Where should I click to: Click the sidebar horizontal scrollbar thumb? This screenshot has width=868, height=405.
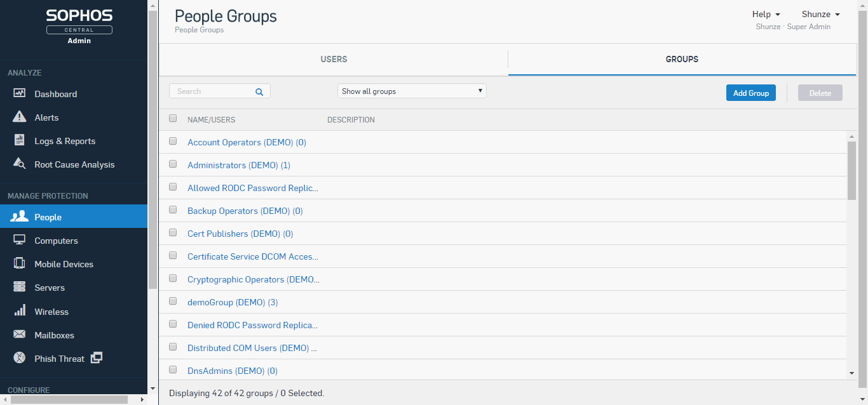(x=69, y=399)
